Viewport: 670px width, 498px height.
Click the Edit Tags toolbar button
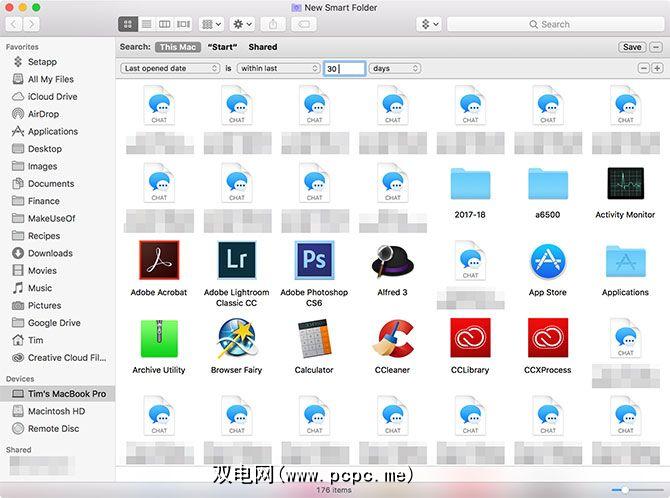[304, 24]
